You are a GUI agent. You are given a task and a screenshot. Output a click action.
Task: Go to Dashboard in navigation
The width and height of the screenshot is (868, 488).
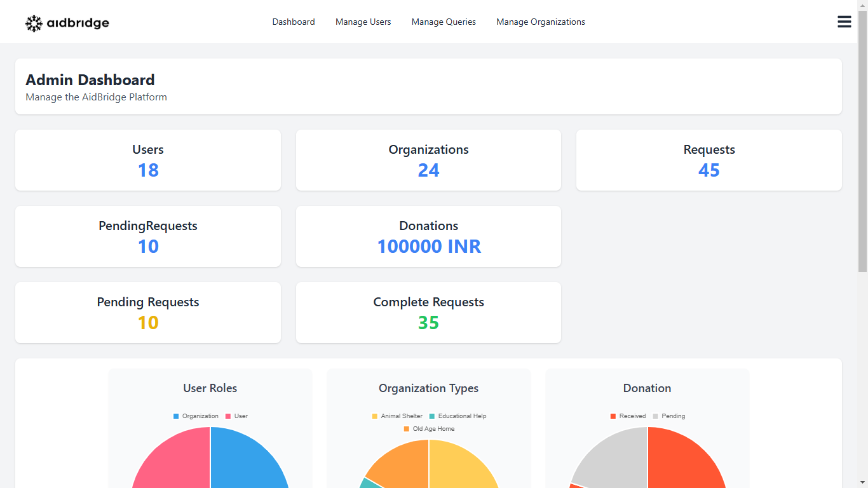294,22
